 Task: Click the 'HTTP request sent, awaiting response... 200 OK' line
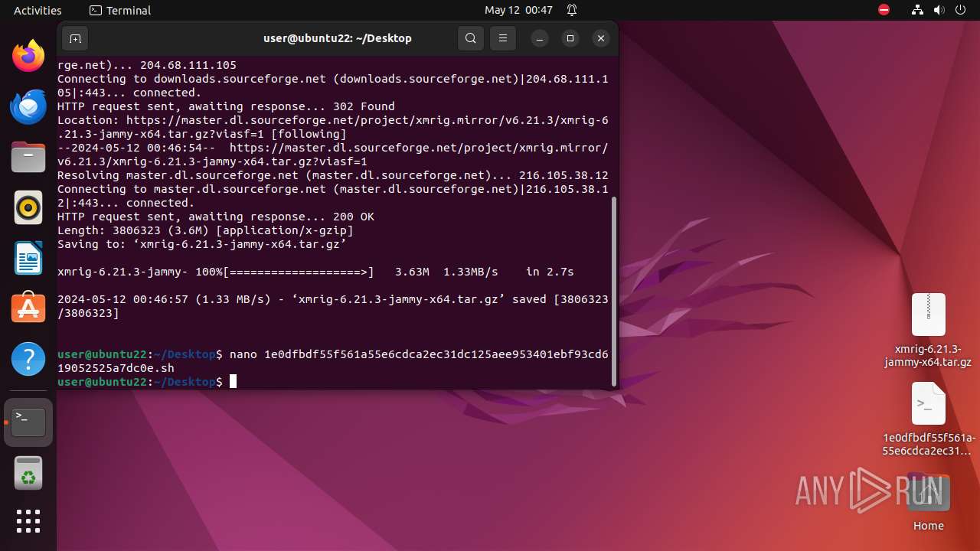tap(216, 217)
